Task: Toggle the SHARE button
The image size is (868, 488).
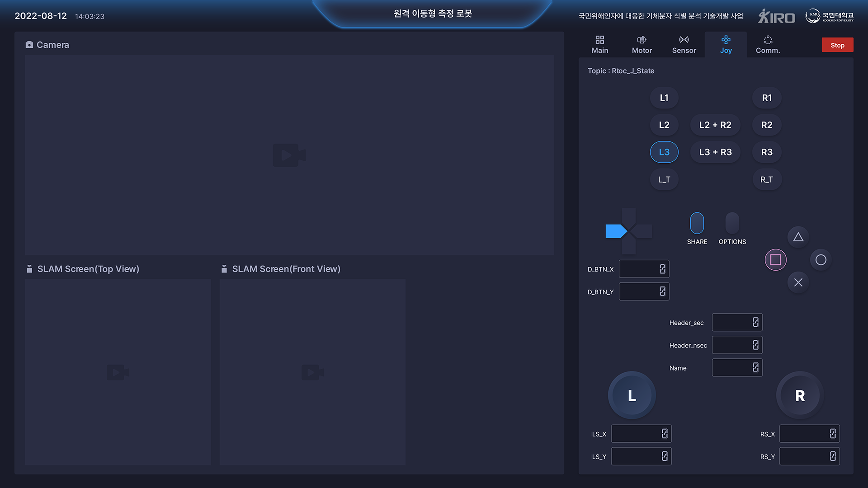Action: 697,223
